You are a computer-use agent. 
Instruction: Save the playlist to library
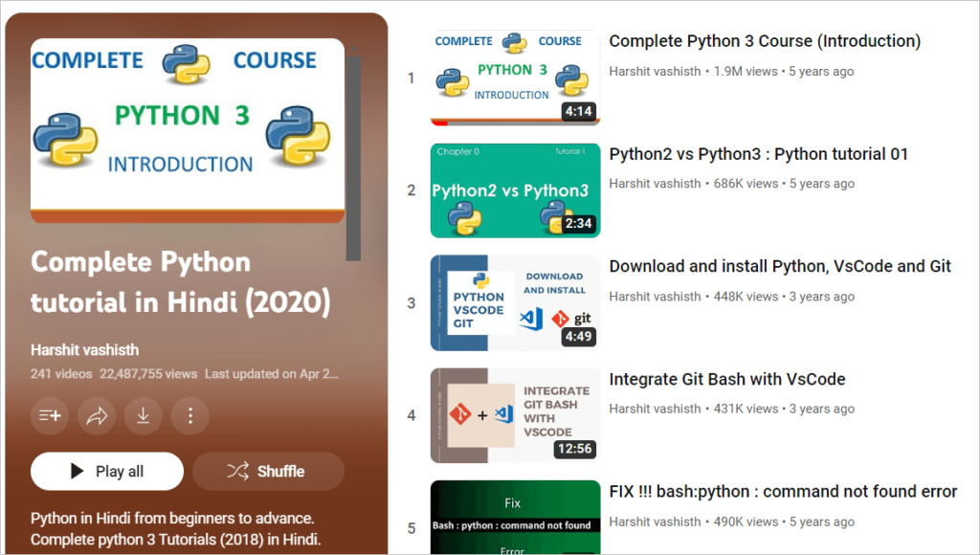(x=49, y=415)
